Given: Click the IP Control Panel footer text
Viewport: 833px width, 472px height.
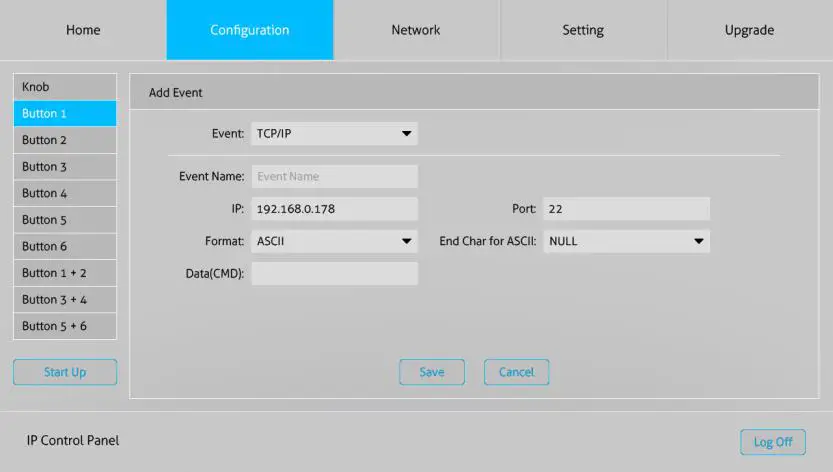Looking at the screenshot, I should pos(73,441).
